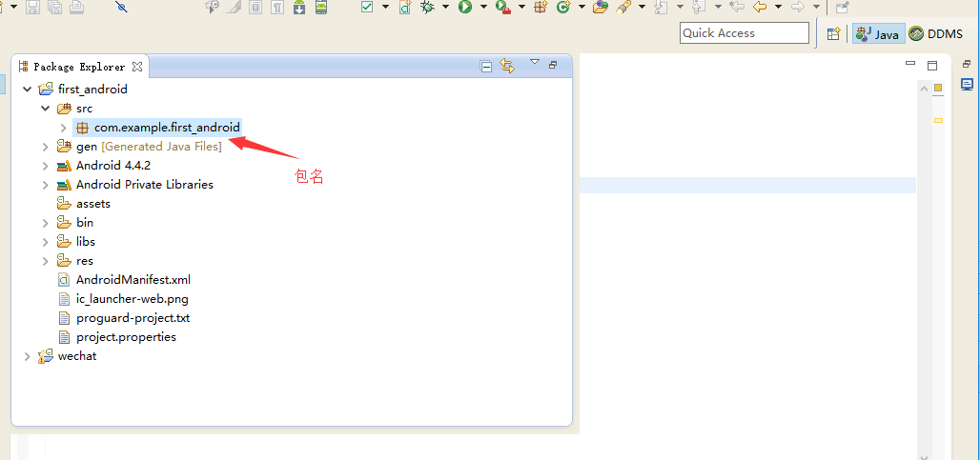Select project.properties file
The height and width of the screenshot is (460, 980).
tap(126, 337)
